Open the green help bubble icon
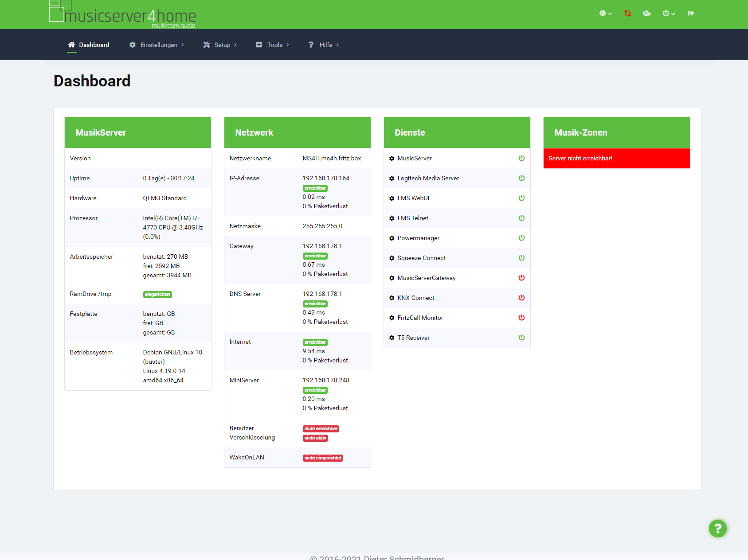 point(718,528)
